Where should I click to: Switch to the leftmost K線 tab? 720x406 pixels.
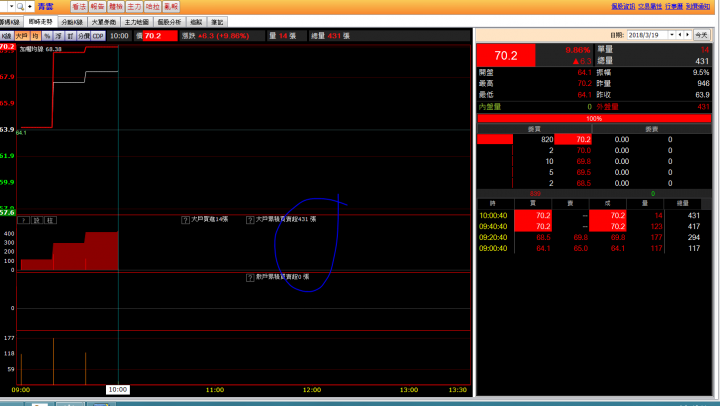coord(11,22)
